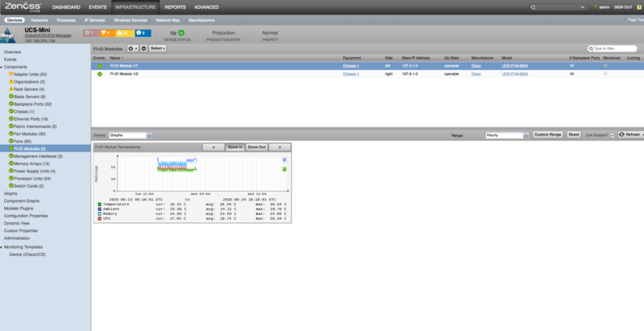Click the orange error events count badge
The height and width of the screenshot is (331, 644).
pyautogui.click(x=108, y=33)
